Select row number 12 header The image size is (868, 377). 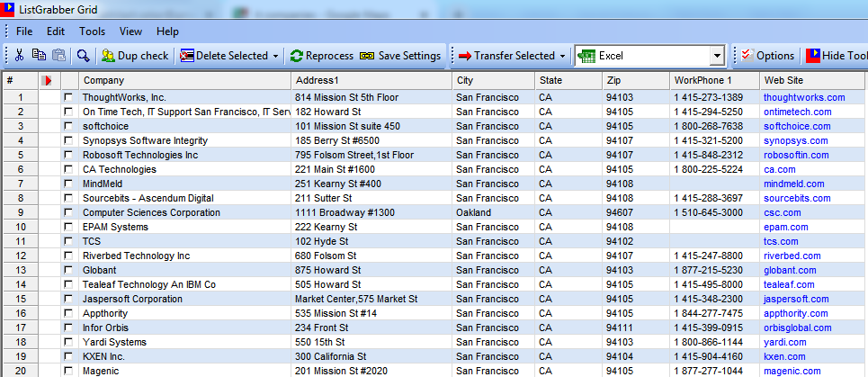21,256
